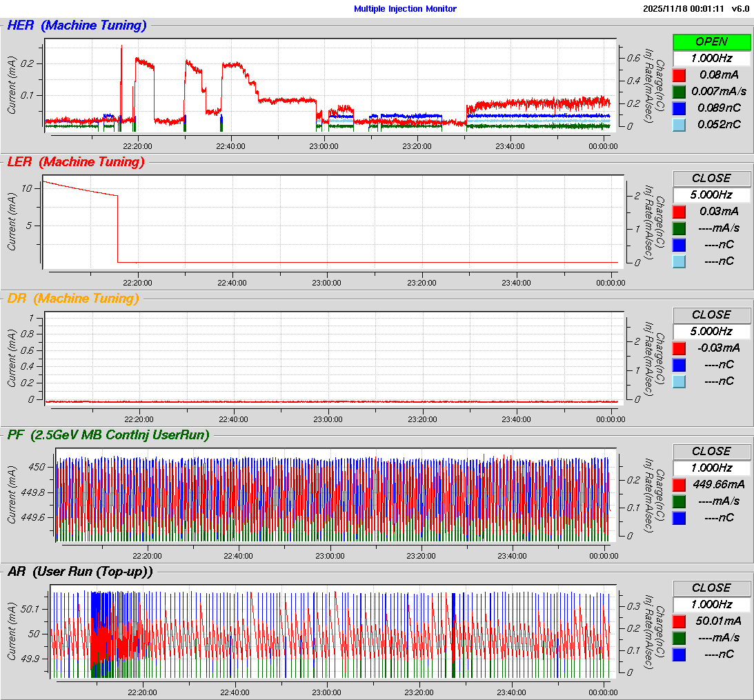This screenshot has height=700, width=754.
Task: Click AR blue charge swatch
Action: pos(679,654)
